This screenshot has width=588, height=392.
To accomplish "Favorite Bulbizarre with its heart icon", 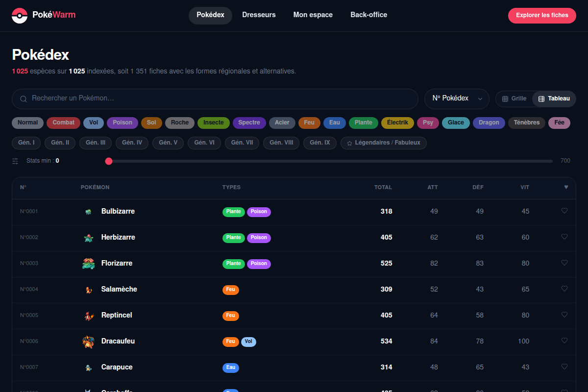I will click(564, 211).
